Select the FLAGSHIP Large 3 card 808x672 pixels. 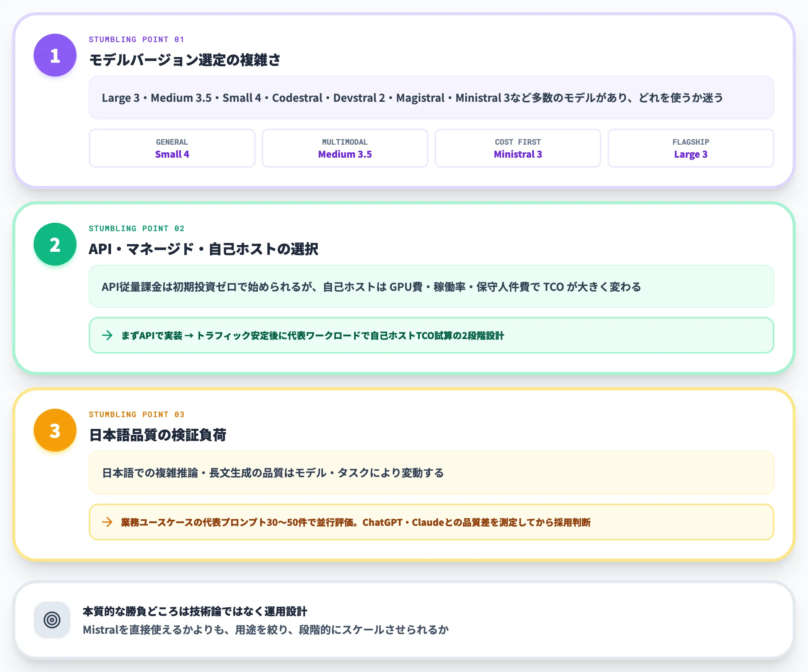pos(691,148)
